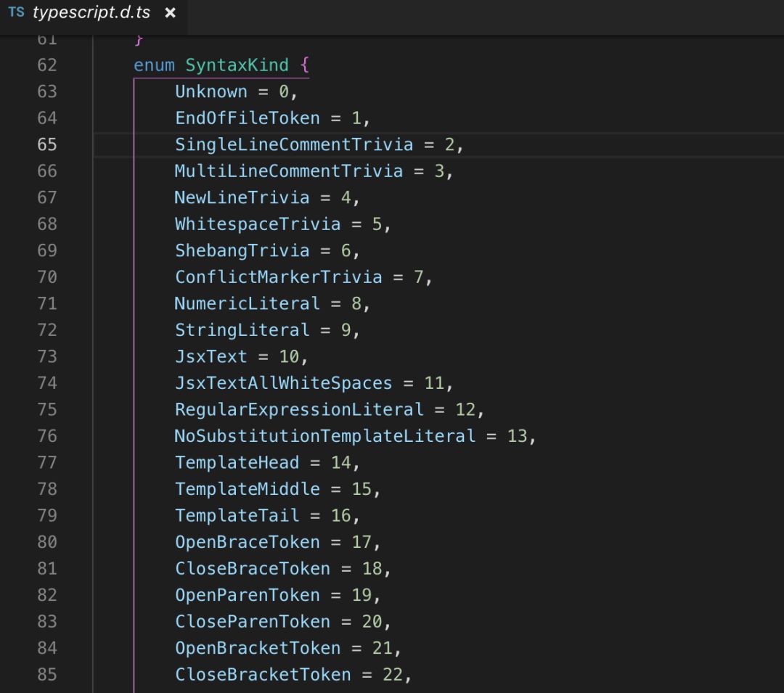Click the enum keyword on line 62
This screenshot has height=693, width=784.
[x=154, y=65]
